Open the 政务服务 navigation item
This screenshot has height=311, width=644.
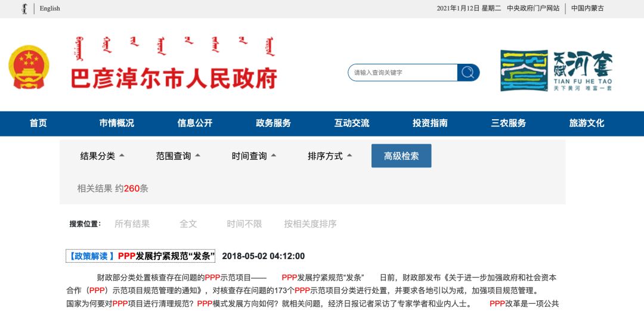click(x=274, y=123)
